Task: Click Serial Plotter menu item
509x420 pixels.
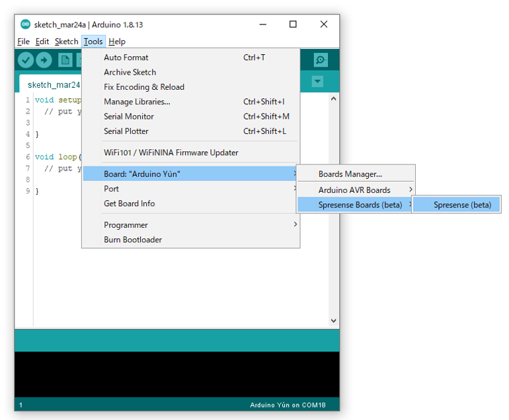Action: (126, 131)
